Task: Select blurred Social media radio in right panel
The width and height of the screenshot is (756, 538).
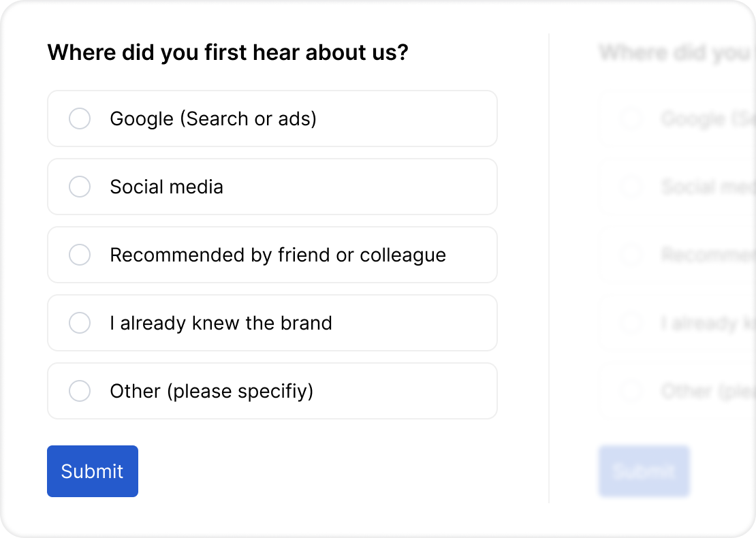Action: (631, 187)
